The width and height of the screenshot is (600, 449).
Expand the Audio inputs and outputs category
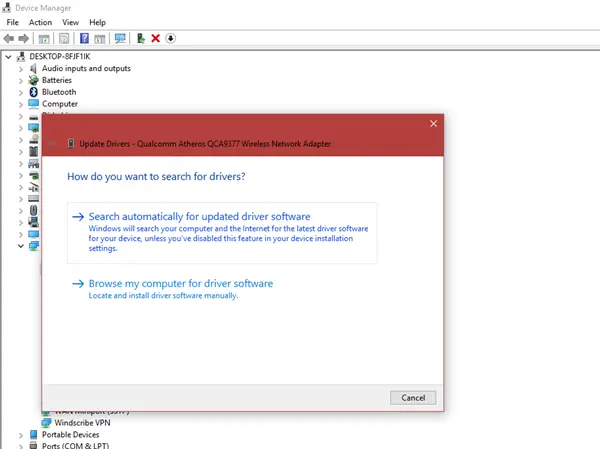click(21, 69)
